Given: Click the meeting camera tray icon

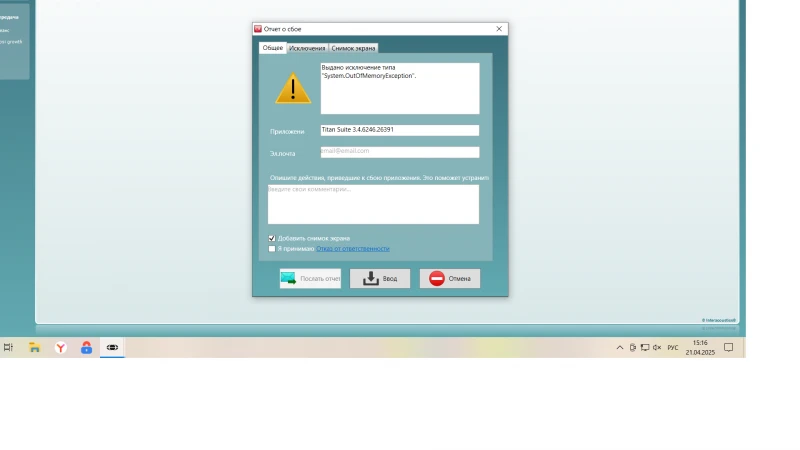Looking at the screenshot, I should pos(633,347).
